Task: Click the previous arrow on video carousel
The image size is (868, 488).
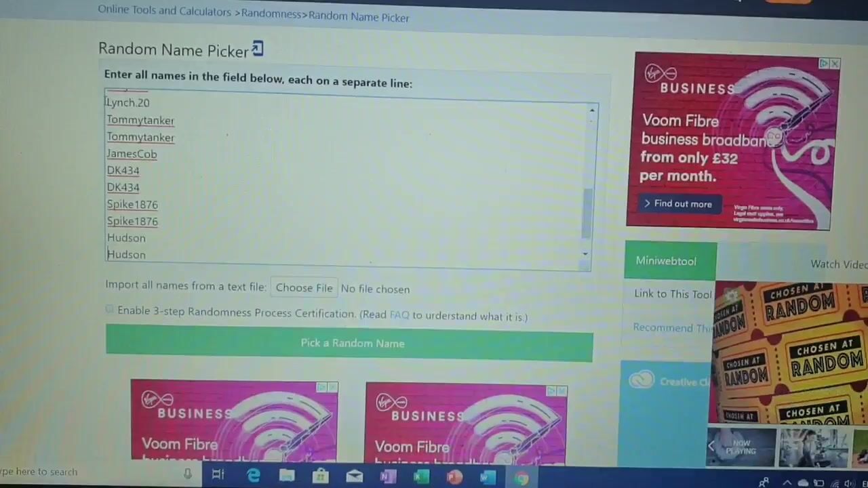Action: coord(711,446)
